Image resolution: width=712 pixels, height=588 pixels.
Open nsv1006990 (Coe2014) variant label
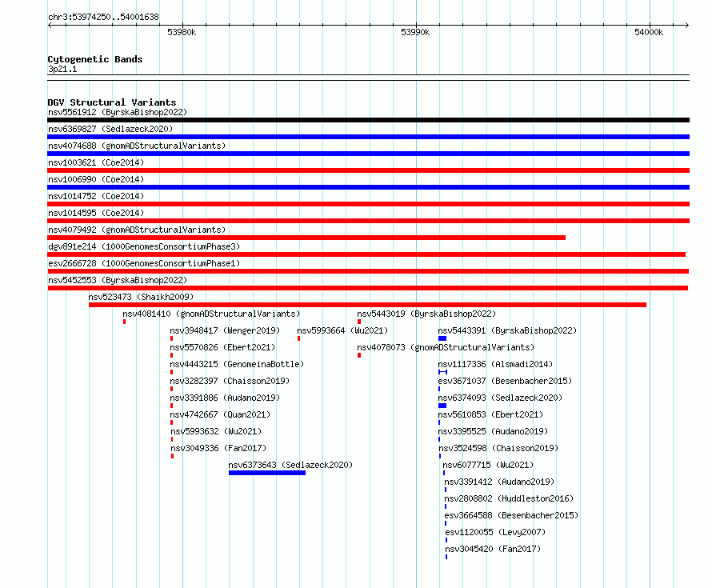point(96,179)
